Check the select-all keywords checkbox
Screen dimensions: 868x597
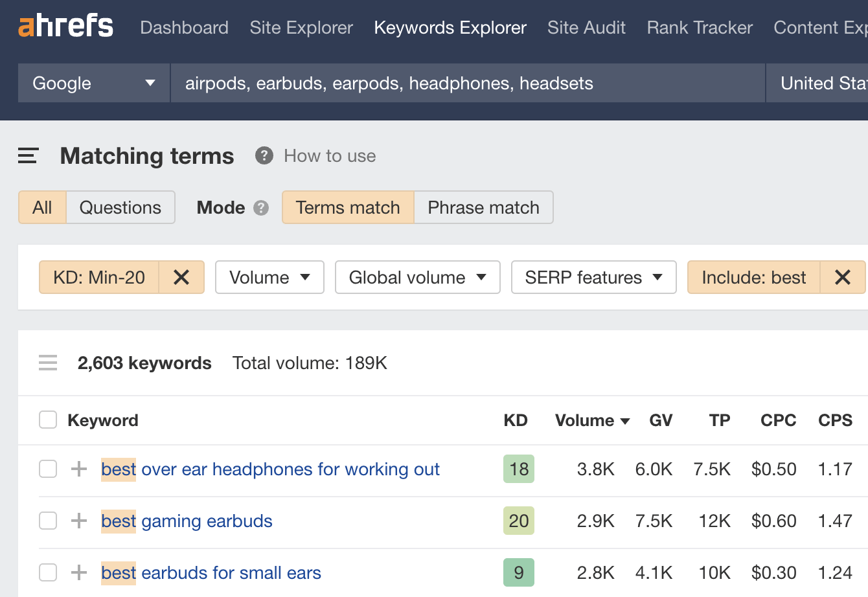click(x=47, y=420)
